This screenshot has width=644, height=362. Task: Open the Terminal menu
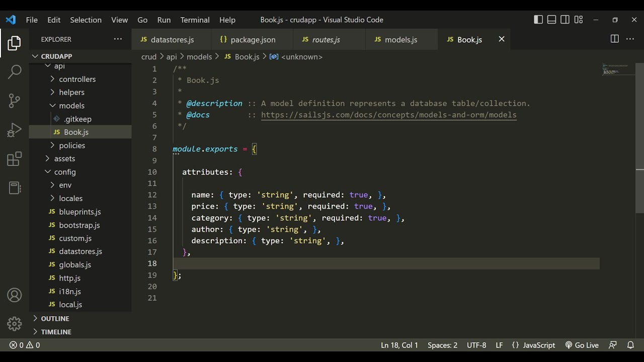point(195,20)
